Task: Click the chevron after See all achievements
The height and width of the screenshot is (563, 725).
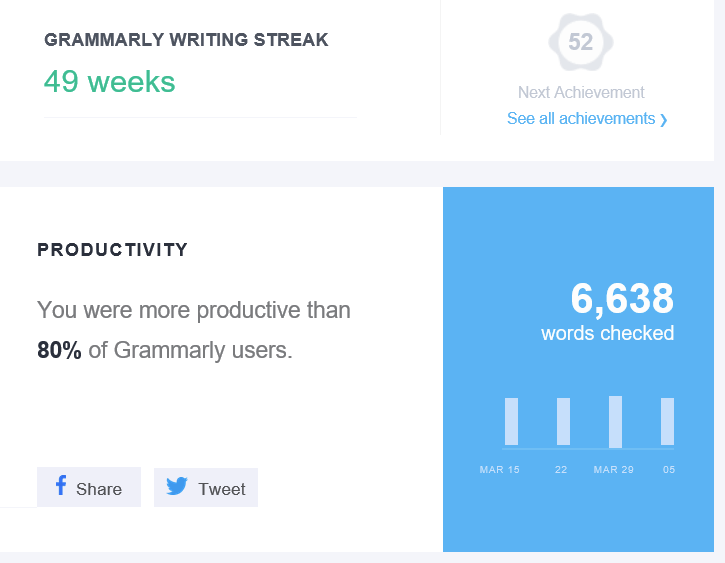Action: 664,120
